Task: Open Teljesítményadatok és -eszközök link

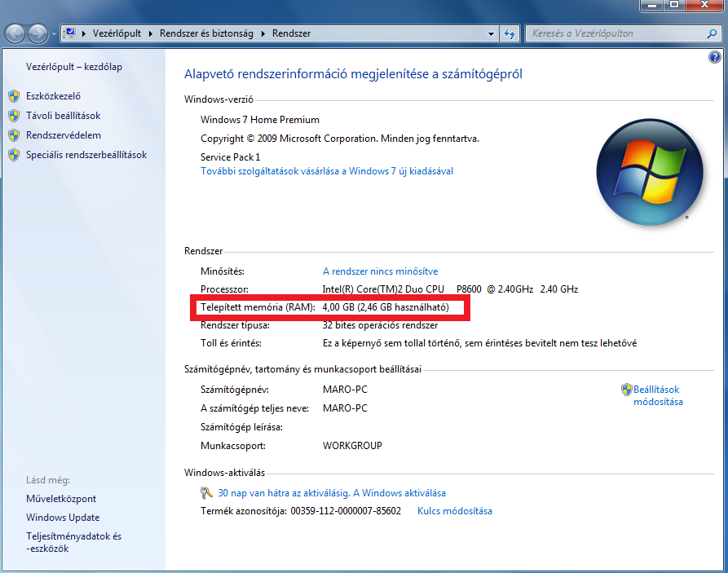Action: point(74,542)
